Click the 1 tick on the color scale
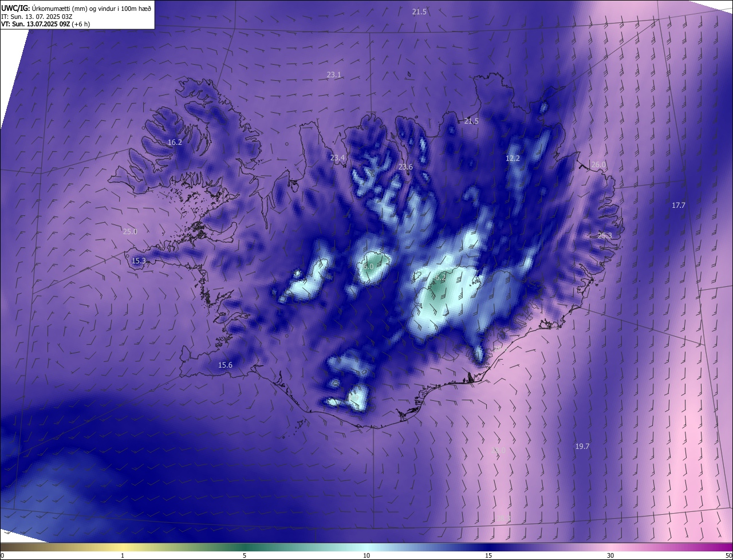733x560 pixels. pyautogui.click(x=123, y=555)
